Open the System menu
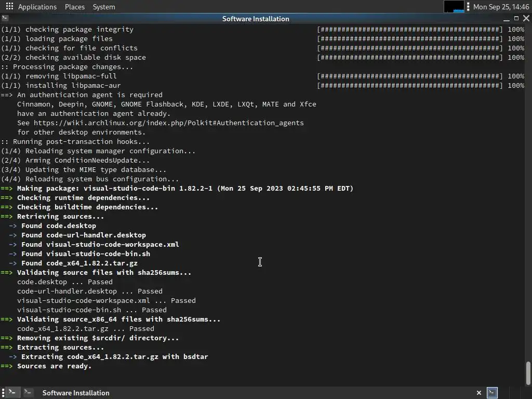 pos(104,7)
